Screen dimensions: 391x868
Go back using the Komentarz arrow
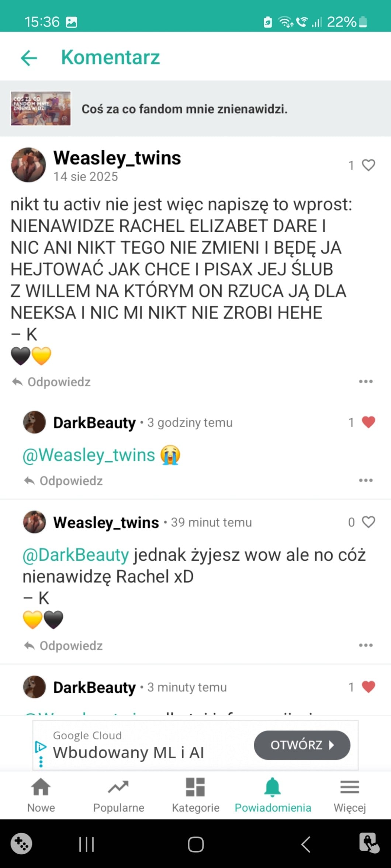pos(29,58)
